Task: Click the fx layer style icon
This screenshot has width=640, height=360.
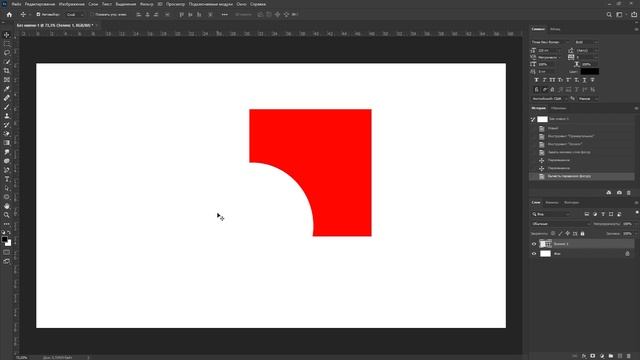Action: pyautogui.click(x=584, y=356)
